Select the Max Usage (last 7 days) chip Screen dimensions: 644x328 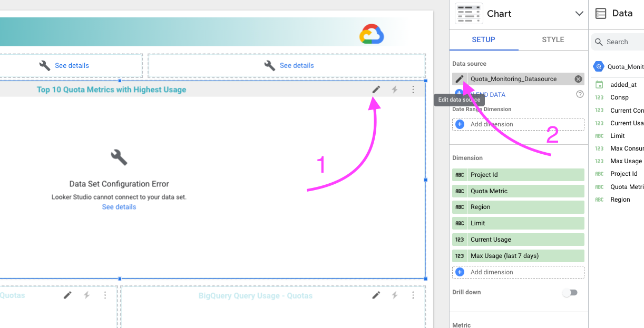point(518,256)
